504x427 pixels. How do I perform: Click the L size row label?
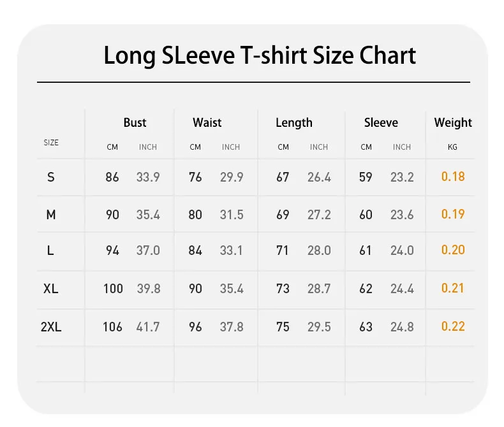pyautogui.click(x=50, y=250)
